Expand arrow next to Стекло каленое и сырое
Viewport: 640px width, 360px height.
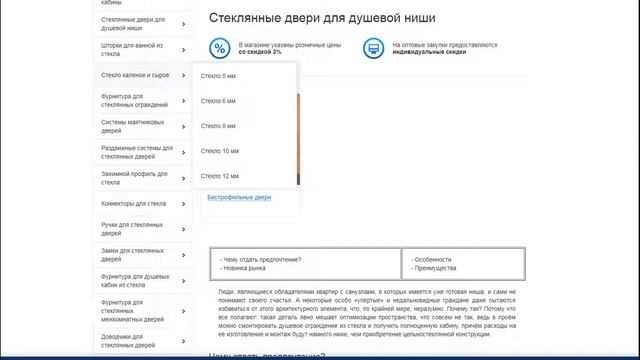pyautogui.click(x=184, y=76)
